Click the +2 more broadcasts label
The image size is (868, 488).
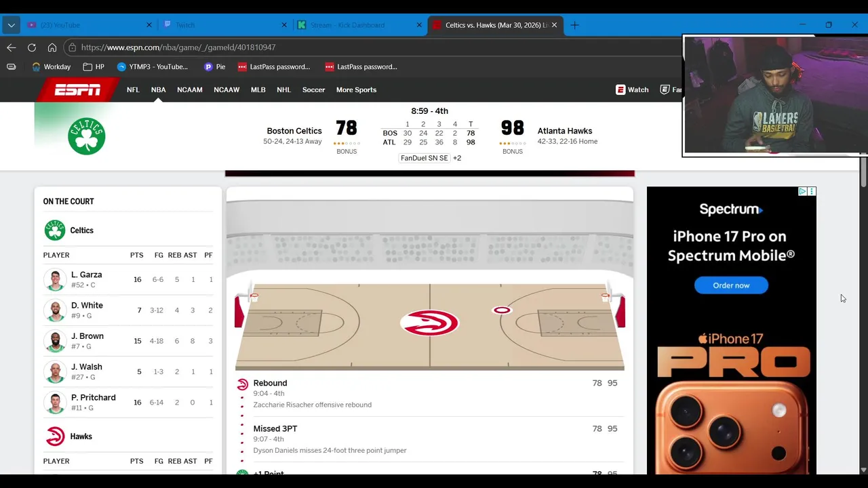pyautogui.click(x=457, y=158)
